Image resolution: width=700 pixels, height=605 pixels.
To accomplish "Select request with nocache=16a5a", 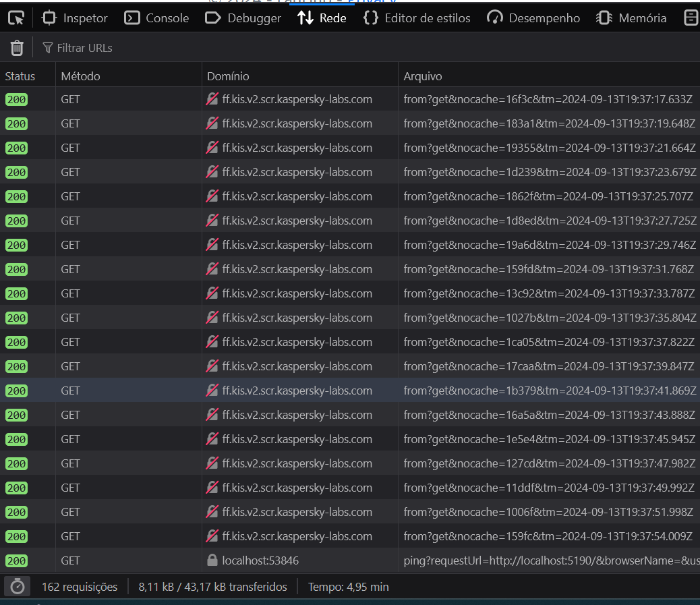I will pyautogui.click(x=350, y=415).
